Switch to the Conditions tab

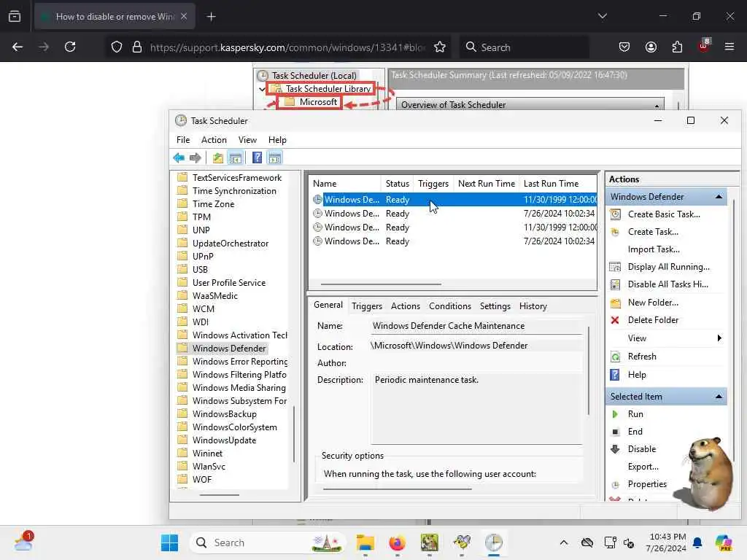(449, 306)
